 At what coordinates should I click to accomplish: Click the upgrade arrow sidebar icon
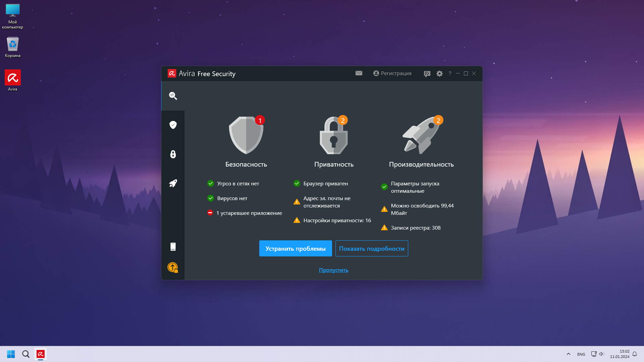(173, 267)
